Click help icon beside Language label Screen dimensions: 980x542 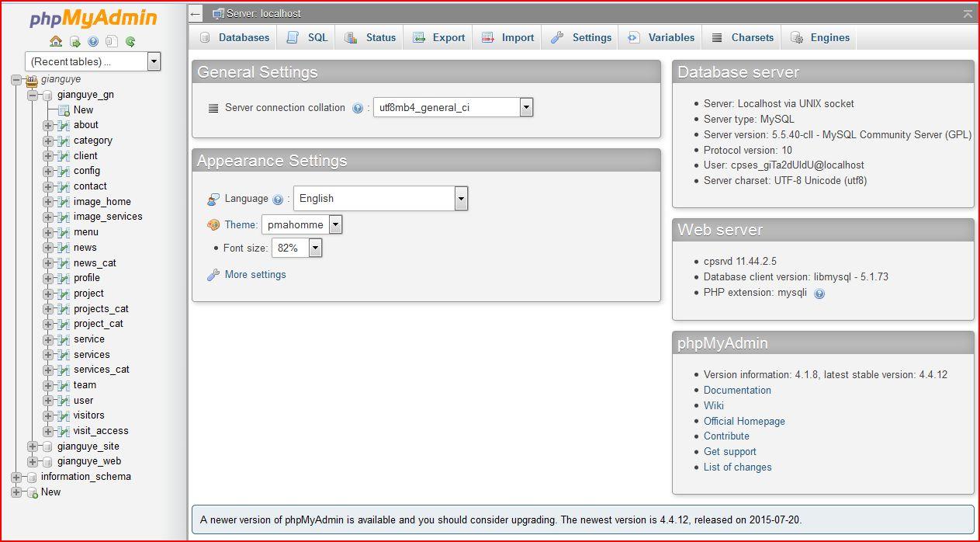(x=278, y=200)
